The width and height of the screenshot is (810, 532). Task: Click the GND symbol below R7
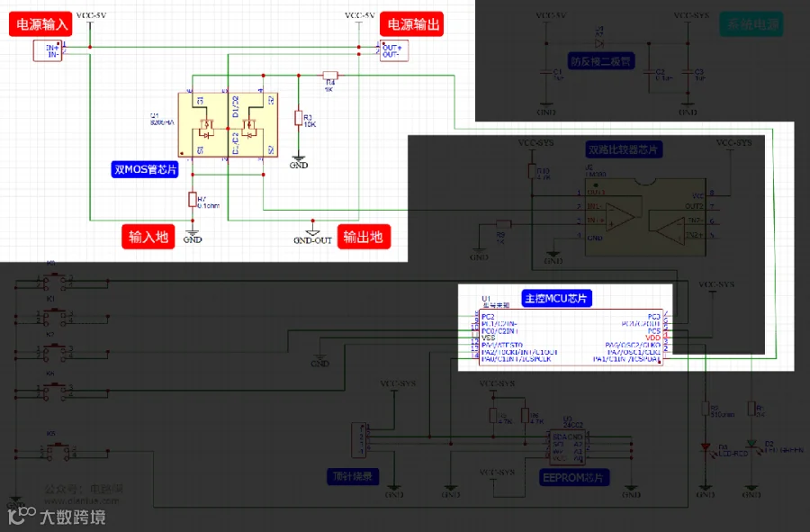pyautogui.click(x=193, y=232)
